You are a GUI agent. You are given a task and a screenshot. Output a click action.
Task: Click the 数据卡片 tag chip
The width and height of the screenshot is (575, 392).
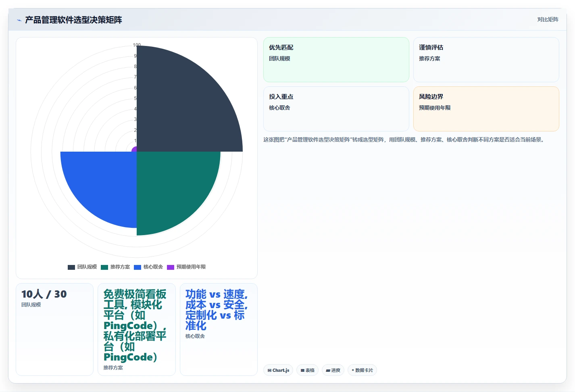coord(362,370)
